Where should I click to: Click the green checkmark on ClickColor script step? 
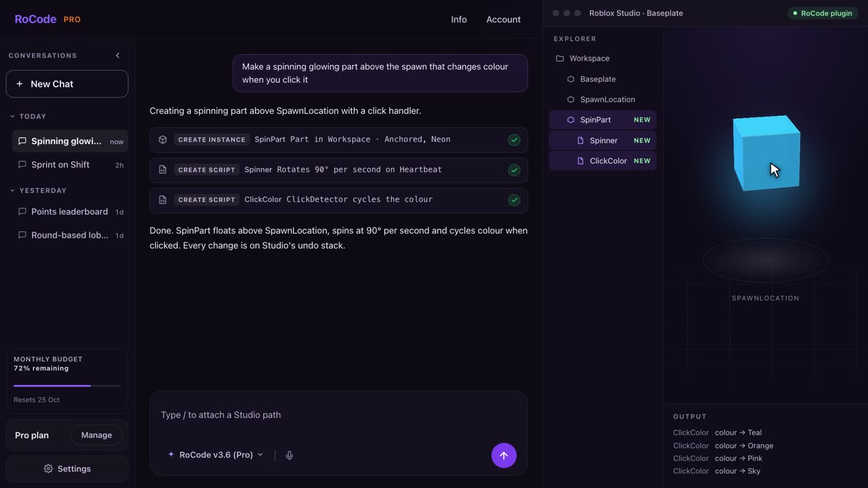click(x=514, y=200)
